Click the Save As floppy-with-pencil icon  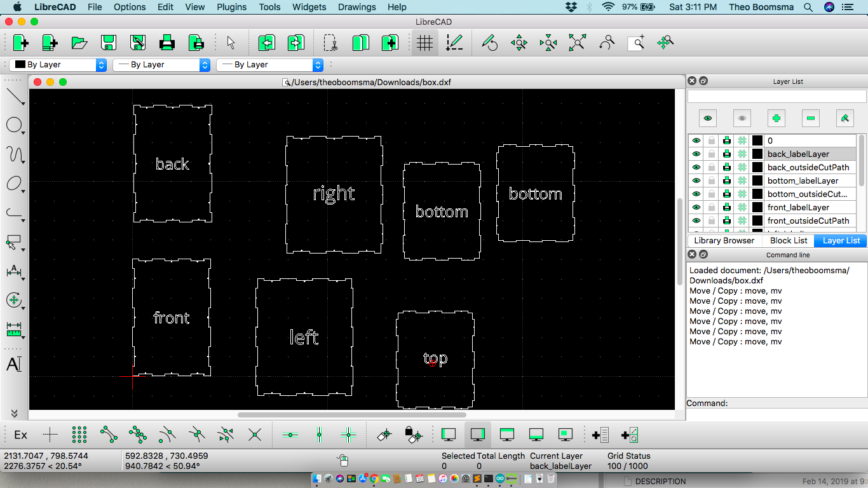click(137, 43)
